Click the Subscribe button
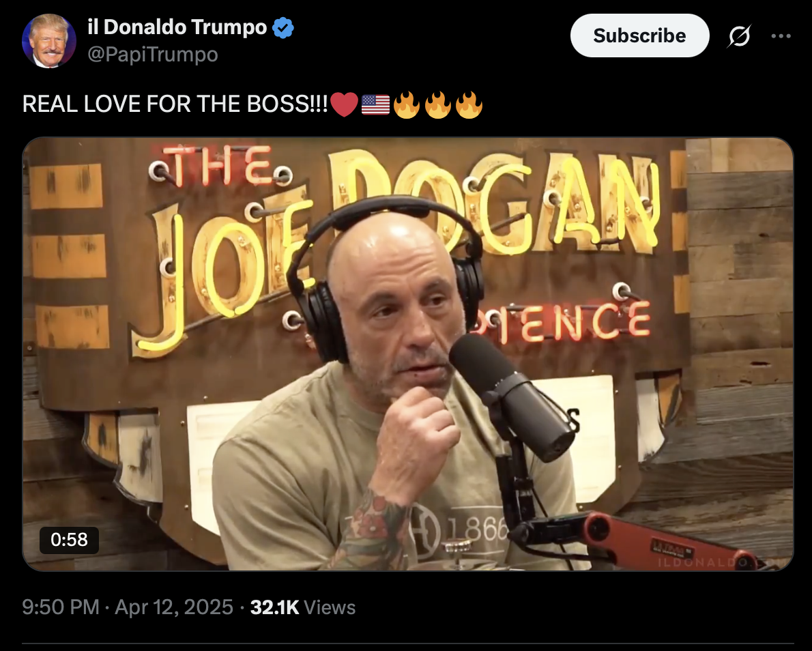The image size is (812, 651). [639, 35]
